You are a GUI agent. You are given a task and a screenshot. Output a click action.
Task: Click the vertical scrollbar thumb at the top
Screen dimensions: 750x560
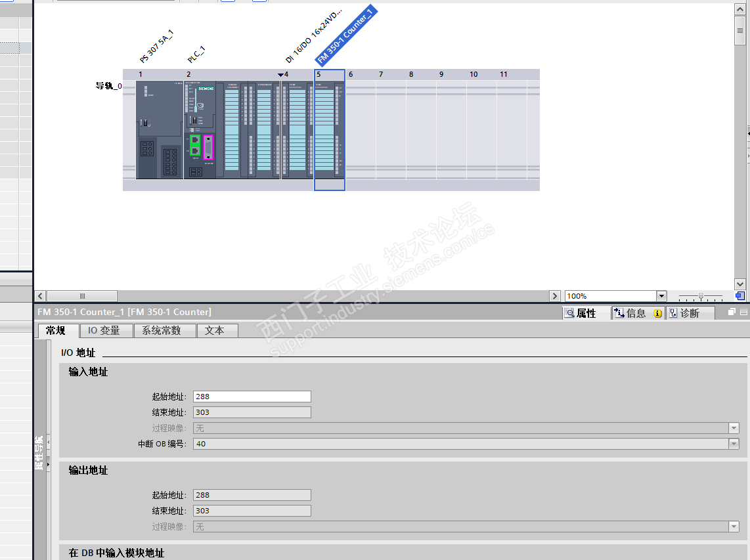point(740,30)
